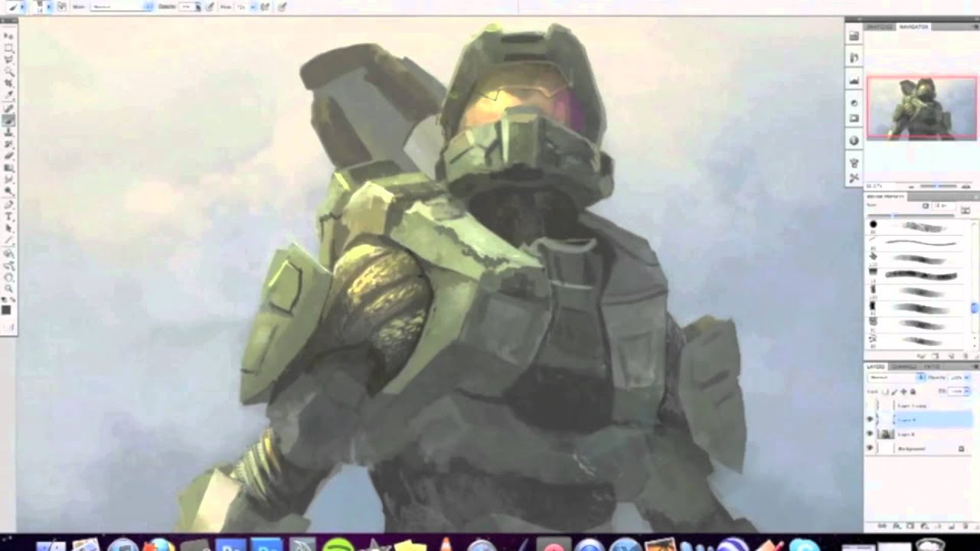The width and height of the screenshot is (980, 551).
Task: Enable airbrush mode in options bar
Action: [264, 6]
